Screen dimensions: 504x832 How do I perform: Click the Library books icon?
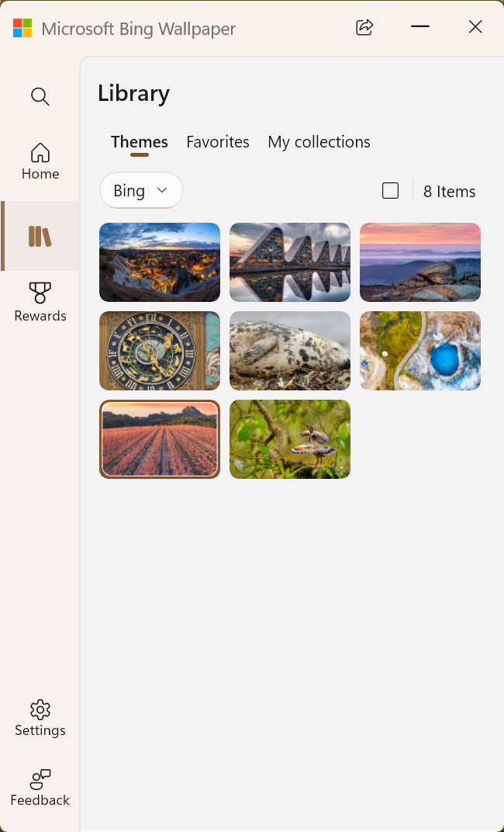click(x=40, y=237)
